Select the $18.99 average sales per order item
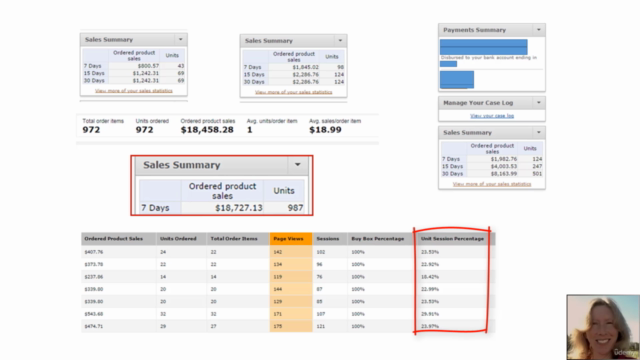 (325, 130)
